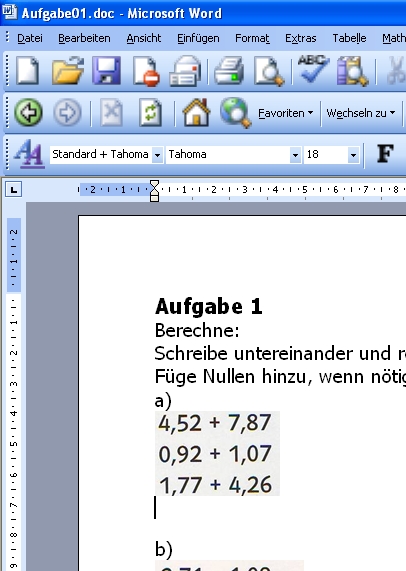Open Styles and Formatting AA icon
The image size is (406, 571).
click(x=29, y=154)
